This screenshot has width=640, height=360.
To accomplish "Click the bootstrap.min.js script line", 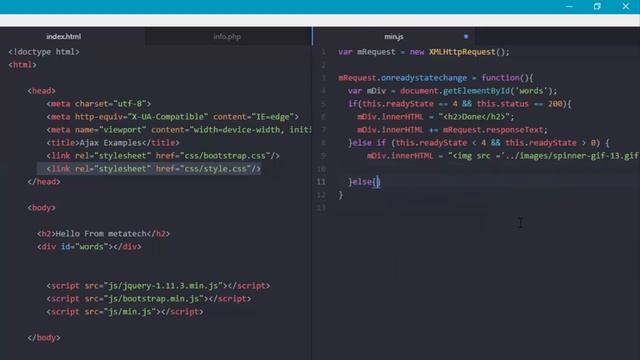I will [149, 299].
